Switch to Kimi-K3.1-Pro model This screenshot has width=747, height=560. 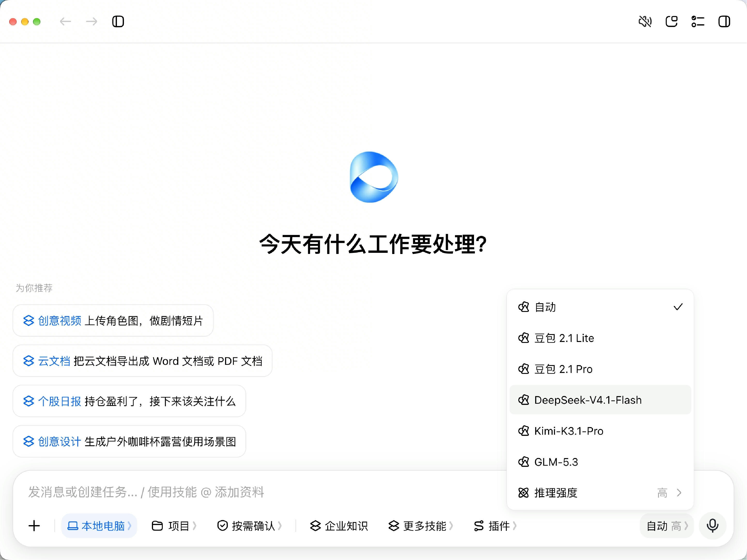tap(600, 431)
